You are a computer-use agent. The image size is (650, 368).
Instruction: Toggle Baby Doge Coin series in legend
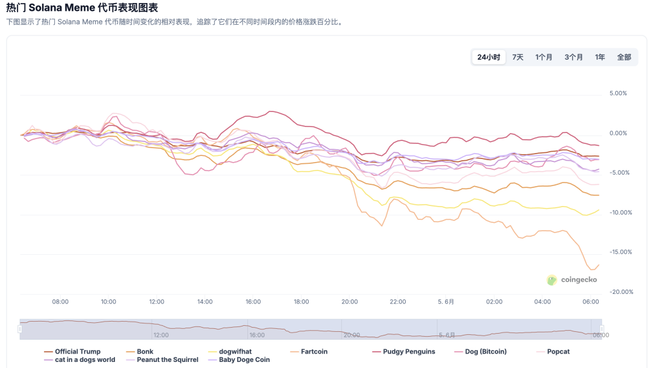click(x=239, y=360)
